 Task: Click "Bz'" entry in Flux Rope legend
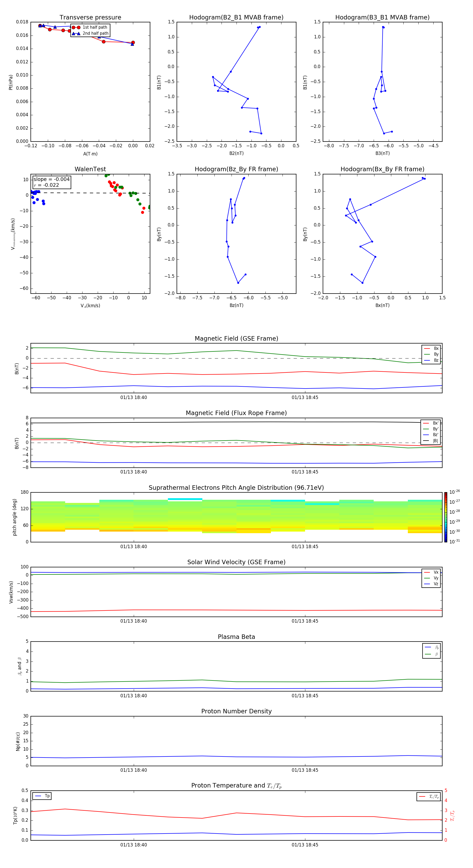point(431,435)
